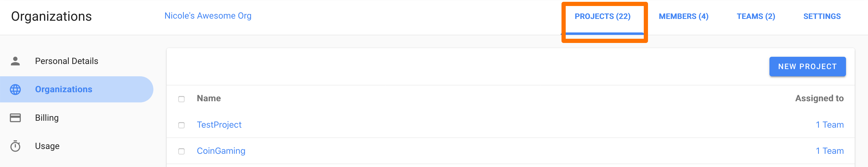This screenshot has width=868, height=167.
Task: Check the CoinGaming row checkbox
Action: [x=181, y=151]
